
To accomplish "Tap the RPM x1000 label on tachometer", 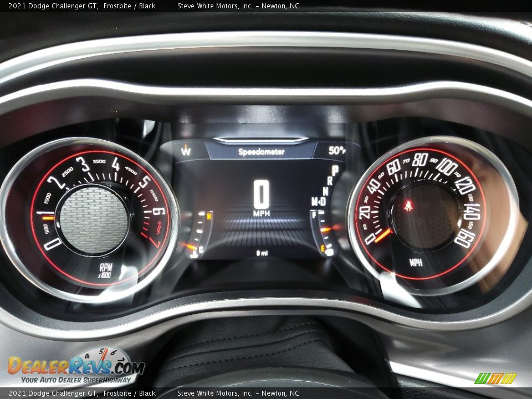I will point(105,270).
